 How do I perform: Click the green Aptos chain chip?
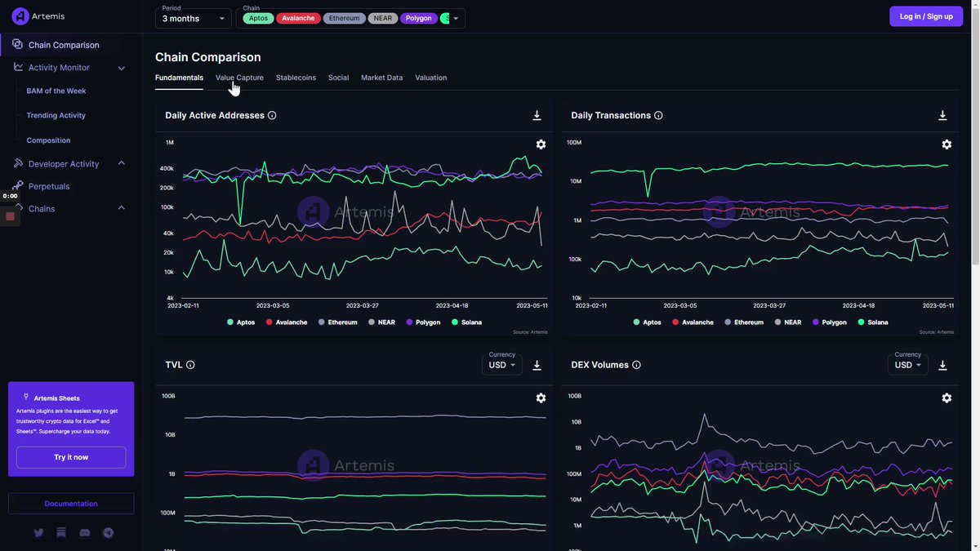click(x=258, y=18)
